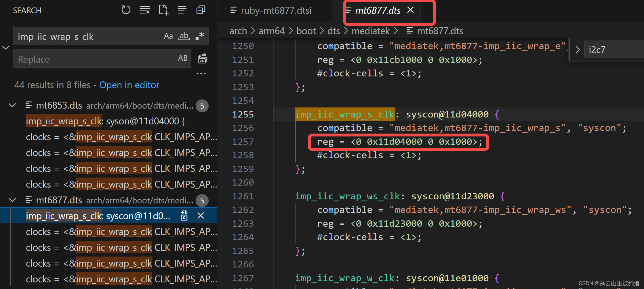Click the mediatek breadcrumb item

[x=370, y=31]
